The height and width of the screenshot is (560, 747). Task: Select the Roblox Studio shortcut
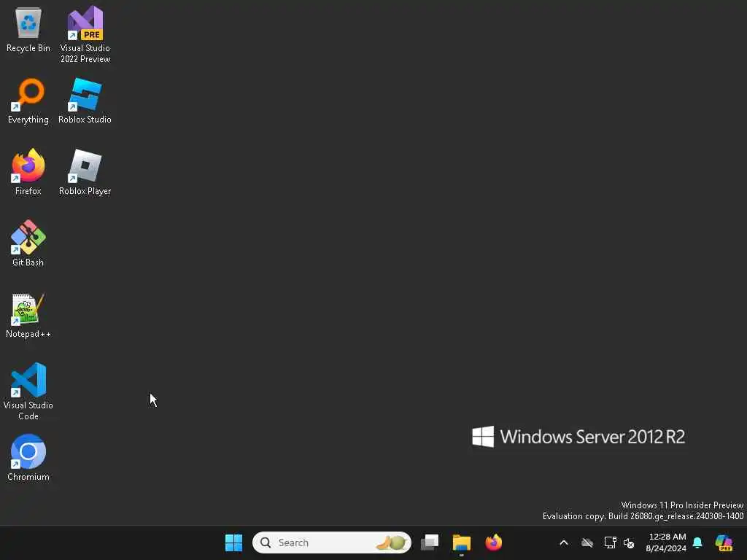[x=85, y=101]
